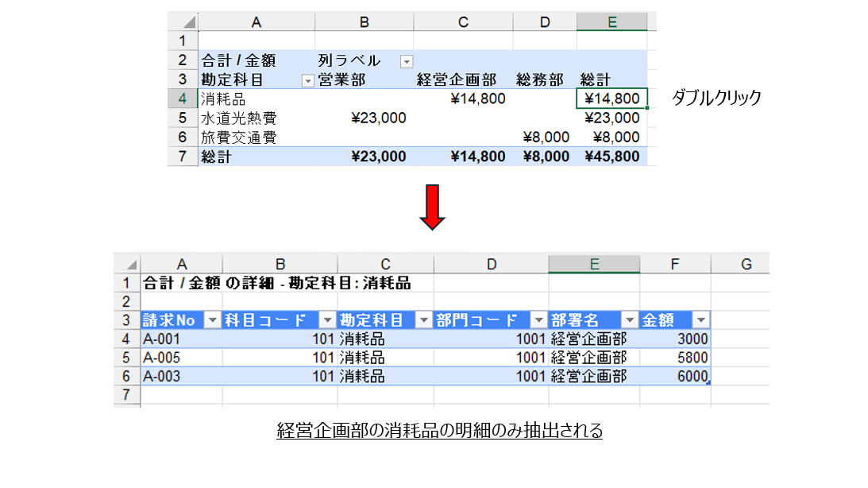Image resolution: width=868 pixels, height=488 pixels.
Task: Open filter for 勘定科目 in detail table
Action: [423, 320]
